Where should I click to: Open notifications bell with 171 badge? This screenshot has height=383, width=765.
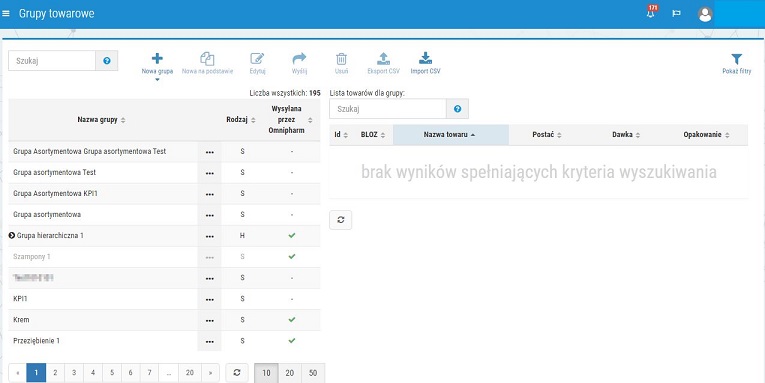point(651,13)
